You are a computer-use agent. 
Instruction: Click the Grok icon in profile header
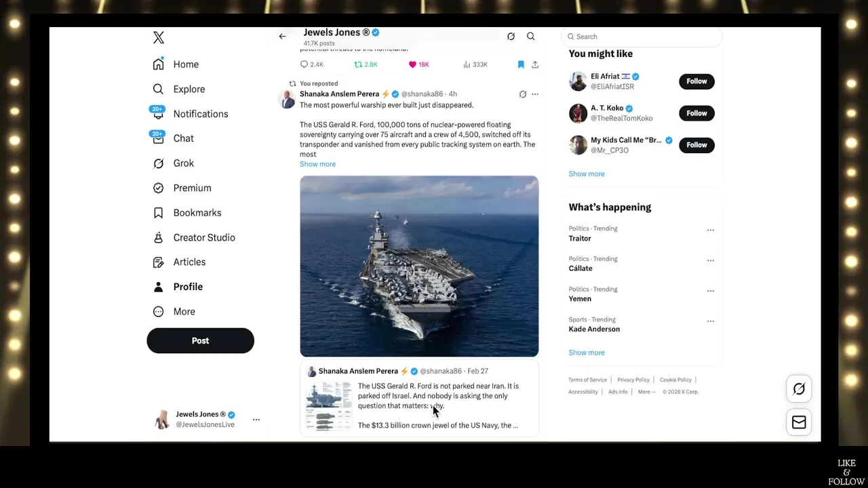[511, 37]
